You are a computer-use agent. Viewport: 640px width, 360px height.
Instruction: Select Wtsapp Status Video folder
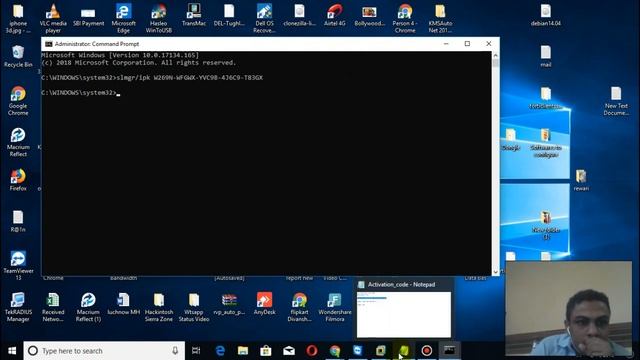point(194,307)
